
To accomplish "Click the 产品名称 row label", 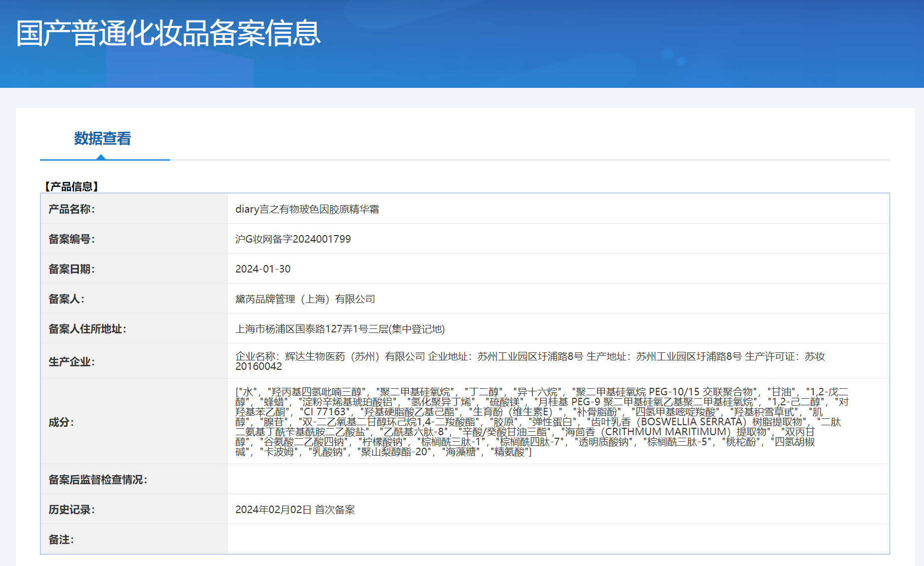I will pos(71,209).
